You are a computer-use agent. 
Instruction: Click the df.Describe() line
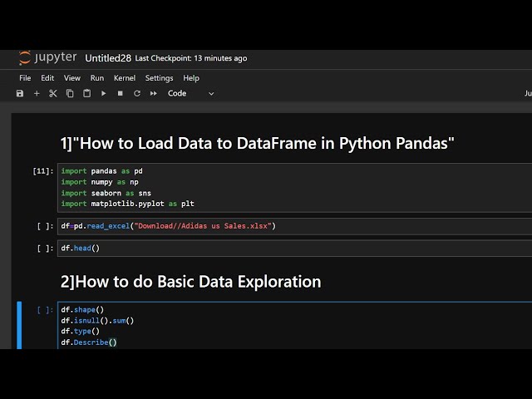[89, 342]
